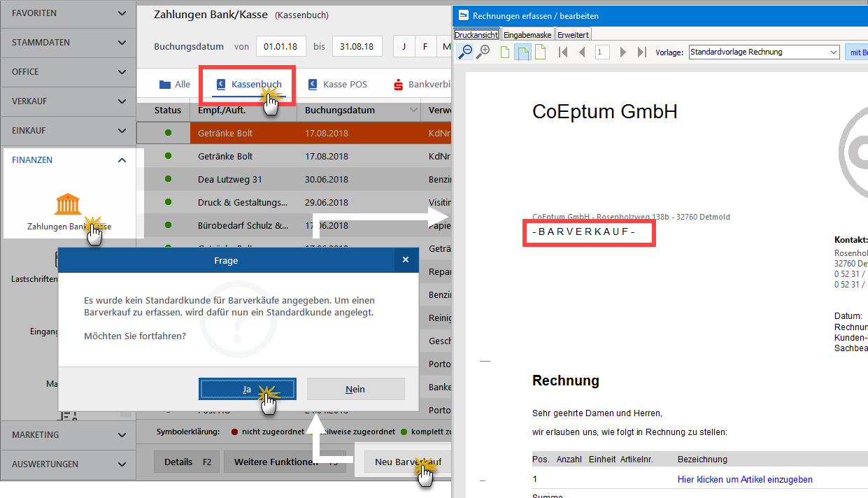Click 'Hier klicken um Artikel einzugeben' link
868x498 pixels.
point(745,479)
